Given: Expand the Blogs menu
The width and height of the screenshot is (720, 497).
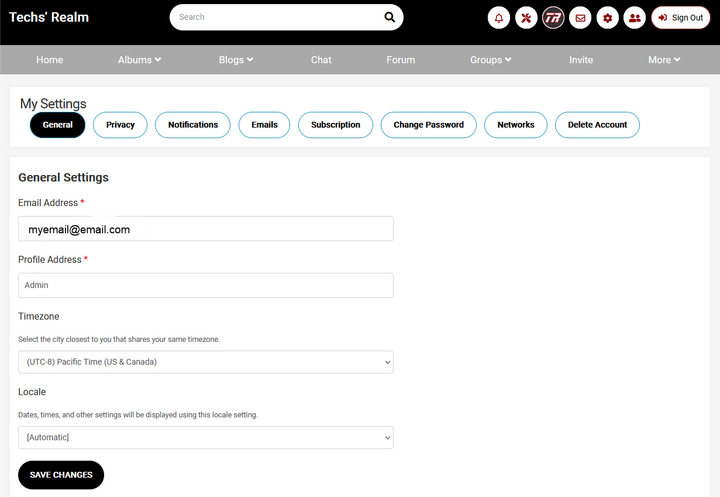Looking at the screenshot, I should pos(236,60).
